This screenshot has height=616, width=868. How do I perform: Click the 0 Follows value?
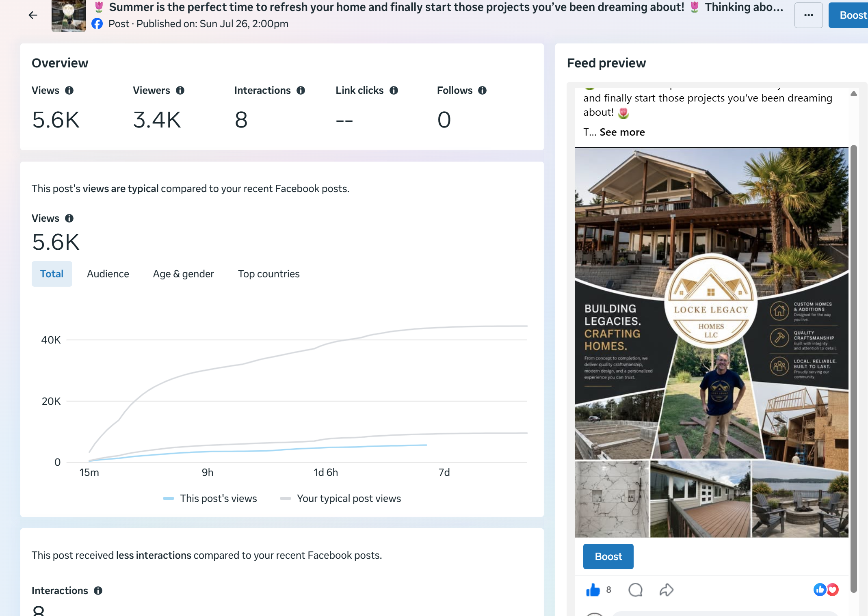[x=444, y=120]
